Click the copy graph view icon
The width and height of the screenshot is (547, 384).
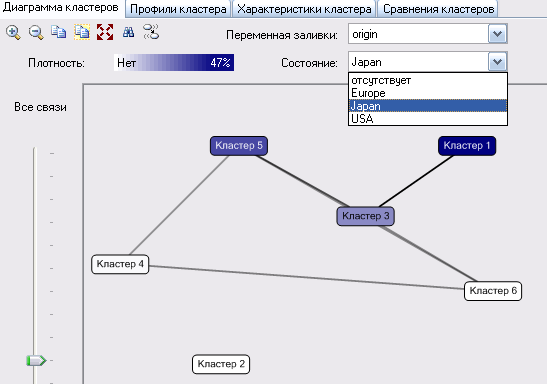pyautogui.click(x=59, y=32)
